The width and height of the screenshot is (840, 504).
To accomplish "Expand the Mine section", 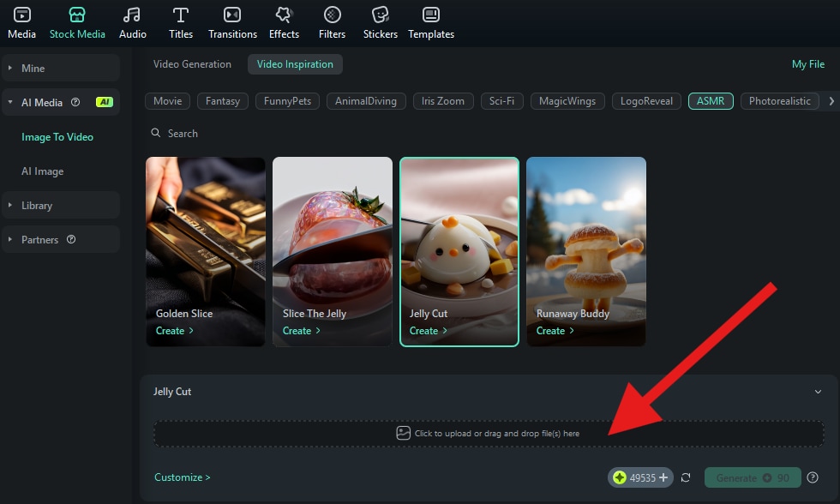I will tap(10, 68).
